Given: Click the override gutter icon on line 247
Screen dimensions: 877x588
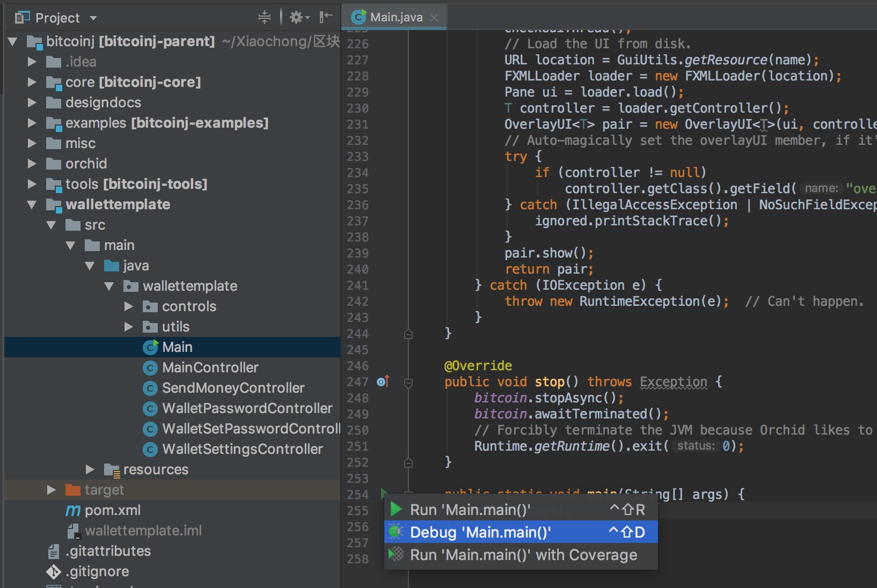Looking at the screenshot, I should [383, 381].
